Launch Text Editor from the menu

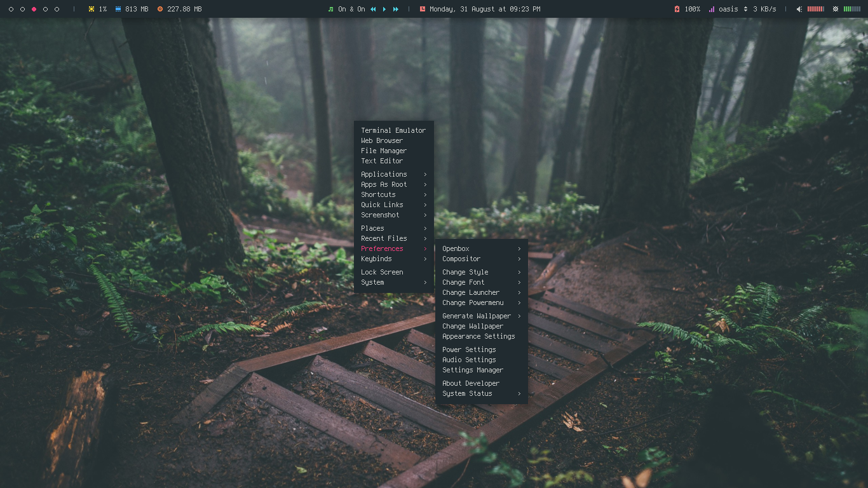click(394, 161)
